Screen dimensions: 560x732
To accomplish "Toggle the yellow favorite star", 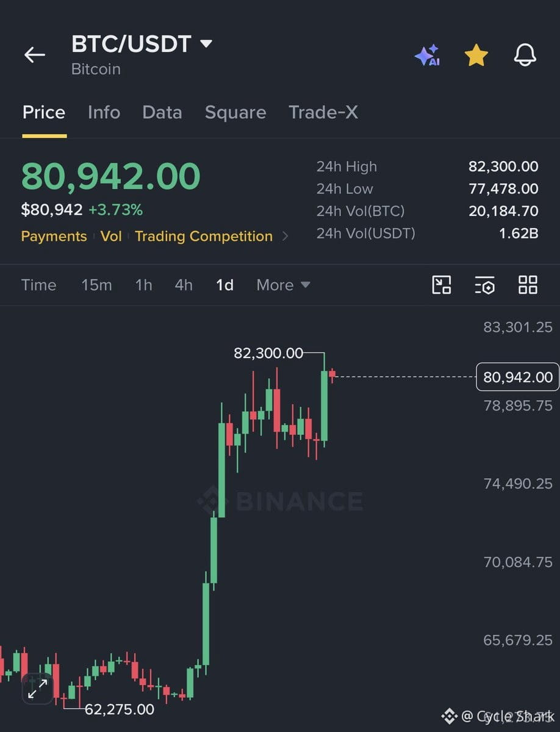I will point(476,55).
